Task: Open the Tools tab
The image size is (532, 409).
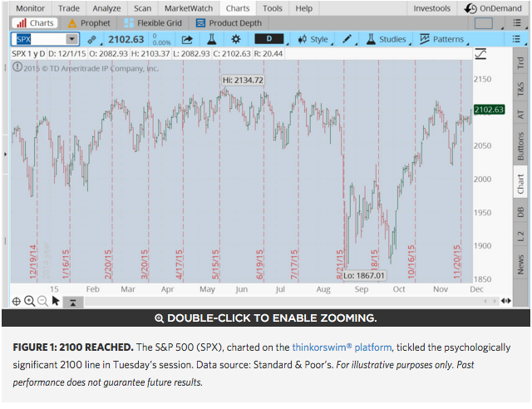Action: click(x=272, y=8)
